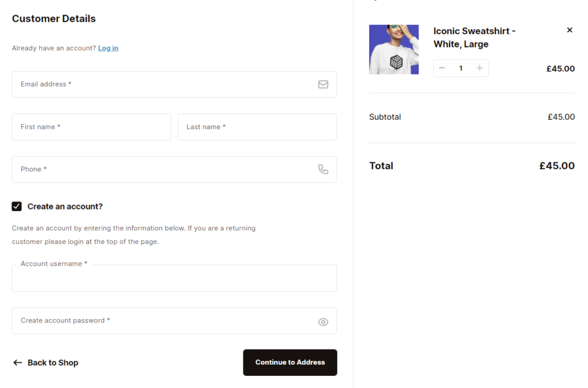The height and width of the screenshot is (388, 588).
Task: Increase sweatshirt quantity with plus icon
Action: (479, 68)
